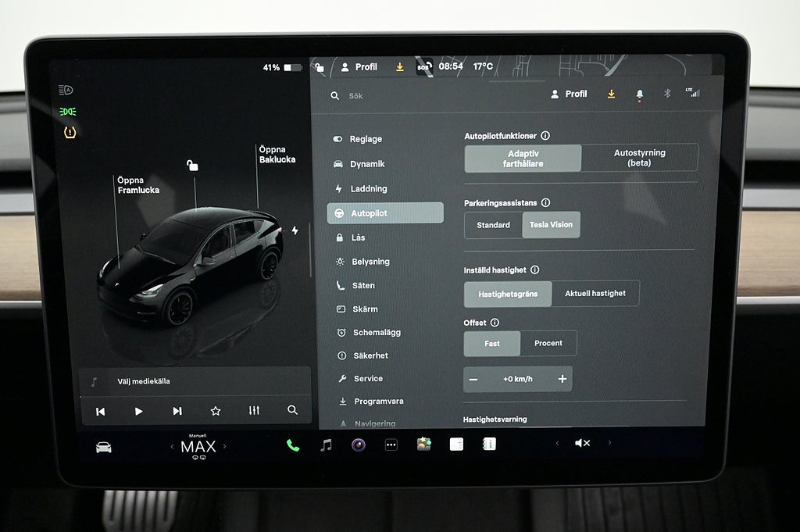Favorite the media with the star icon
Image resolution: width=800 pixels, height=532 pixels.
coord(216,411)
